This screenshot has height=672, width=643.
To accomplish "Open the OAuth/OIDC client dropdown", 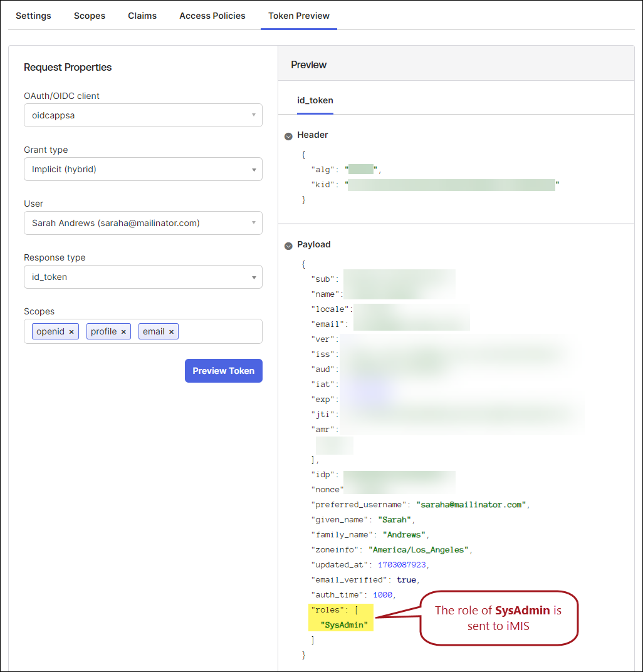I will 143,115.
